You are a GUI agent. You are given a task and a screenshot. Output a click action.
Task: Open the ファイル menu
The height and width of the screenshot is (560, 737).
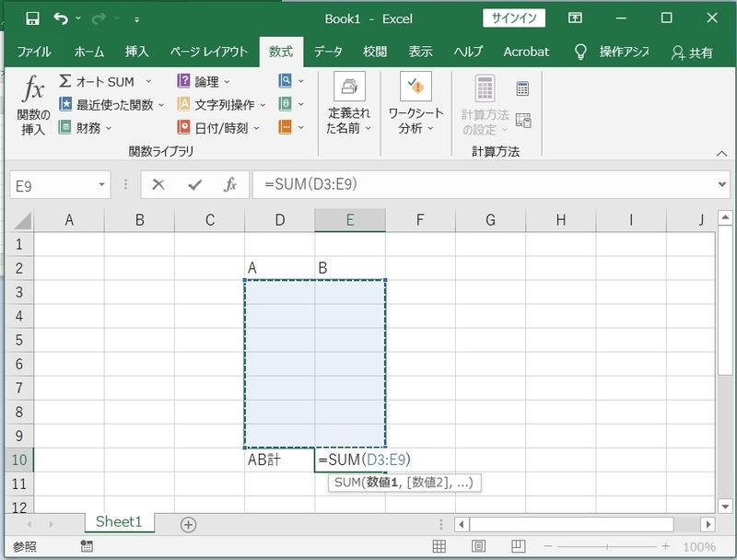tap(35, 52)
